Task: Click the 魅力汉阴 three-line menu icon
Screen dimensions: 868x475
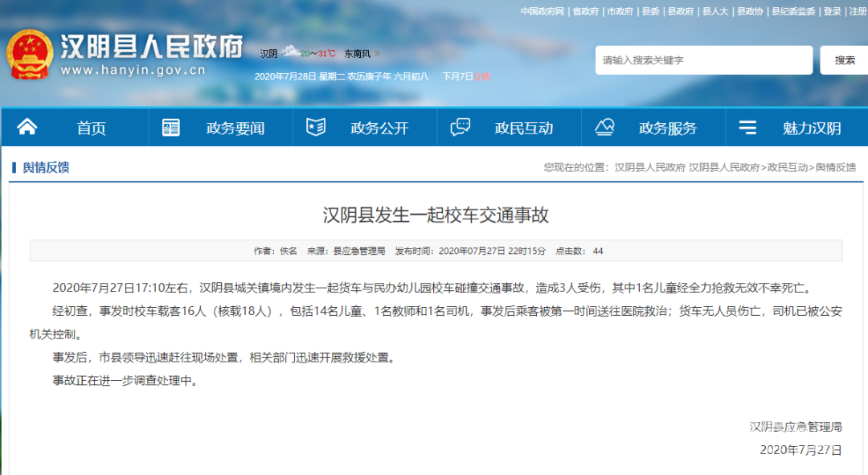Action: tap(747, 127)
